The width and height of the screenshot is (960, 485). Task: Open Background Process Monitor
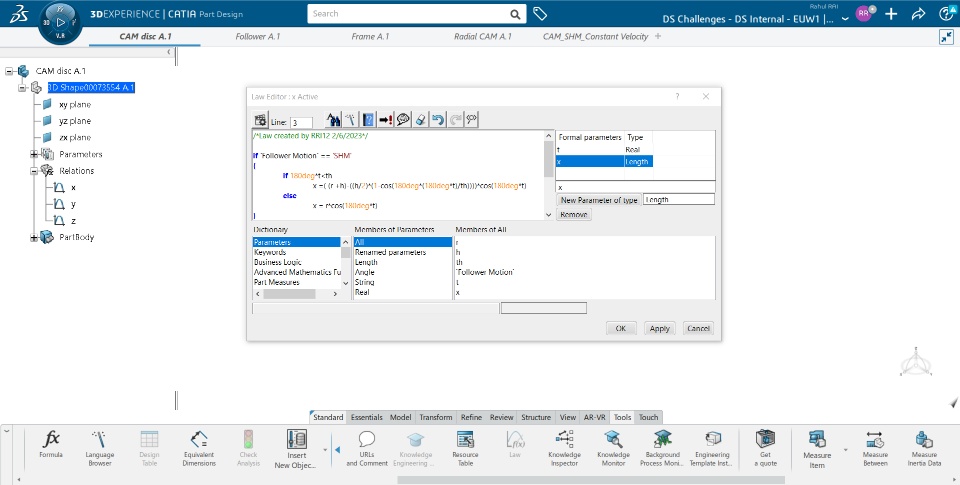662,448
